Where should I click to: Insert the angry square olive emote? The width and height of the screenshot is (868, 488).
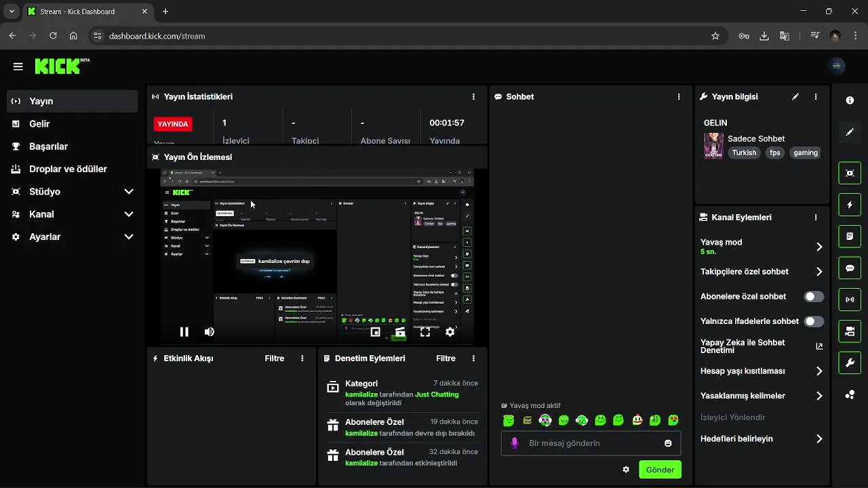click(x=527, y=421)
